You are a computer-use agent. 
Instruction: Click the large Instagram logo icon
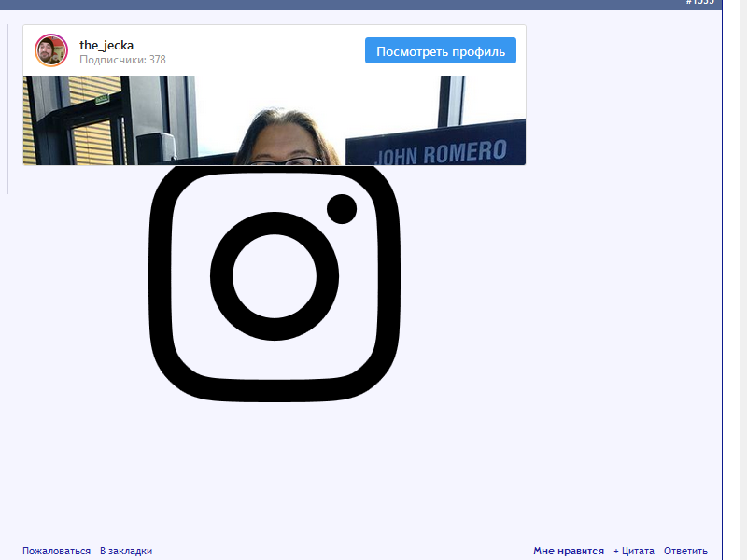pyautogui.click(x=275, y=284)
